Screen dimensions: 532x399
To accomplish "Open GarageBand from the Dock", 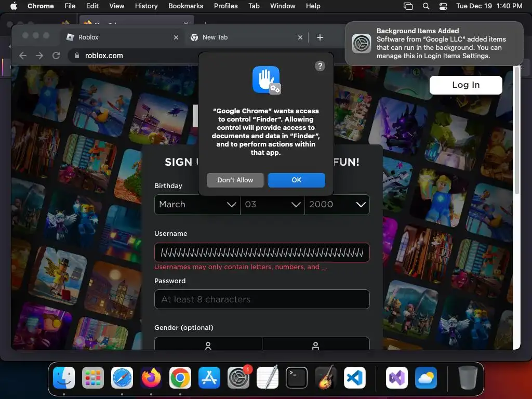I will (x=326, y=378).
